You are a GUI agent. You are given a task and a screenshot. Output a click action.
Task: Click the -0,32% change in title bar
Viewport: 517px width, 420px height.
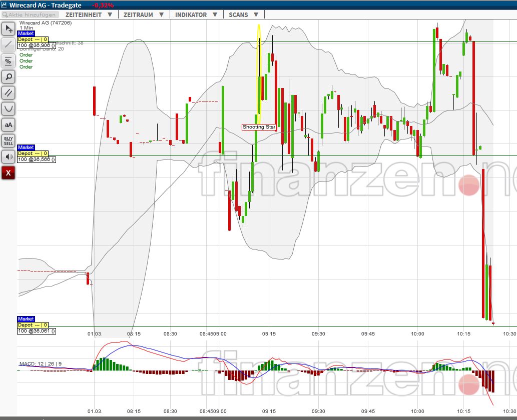[x=103, y=5]
